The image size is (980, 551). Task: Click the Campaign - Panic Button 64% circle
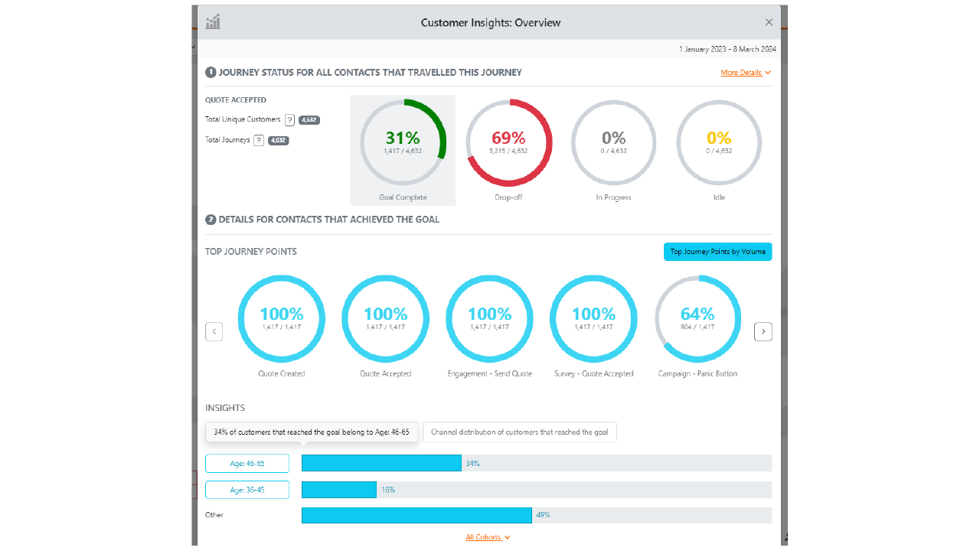coord(697,318)
